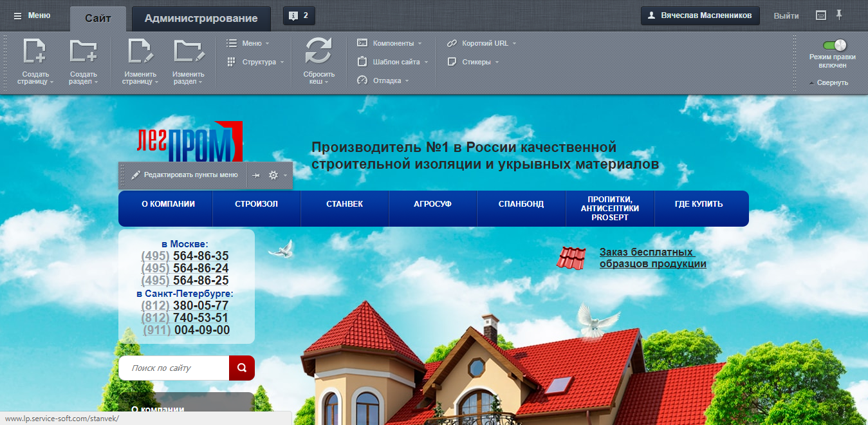868x425 pixels.
Task: Expand the Сбросить кеш dropdown arrow
Action: [326, 82]
